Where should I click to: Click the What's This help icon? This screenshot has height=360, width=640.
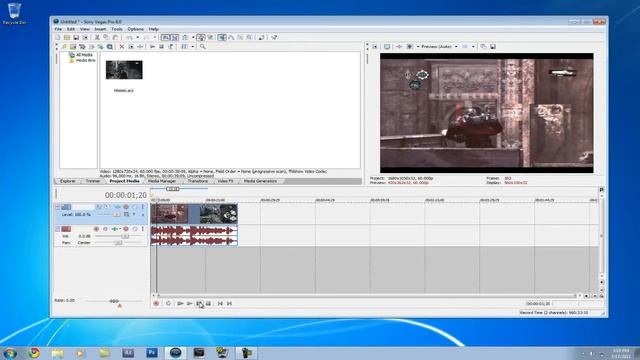274,38
